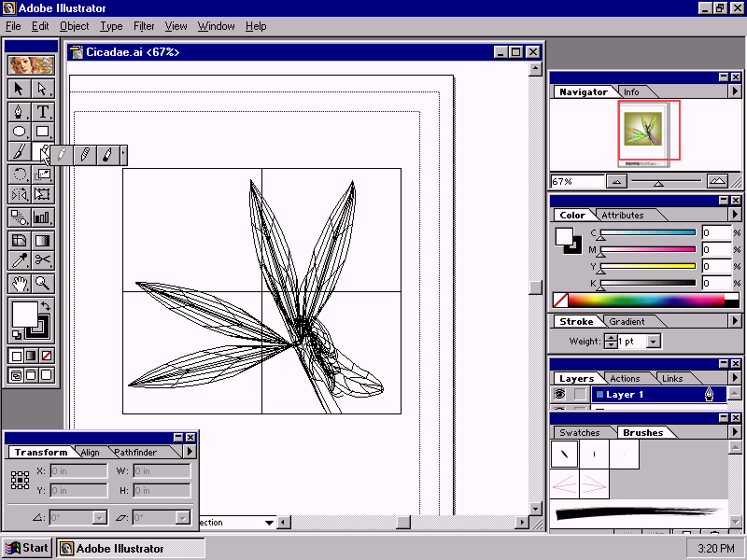
Task: Click the Windows Start button
Action: (28, 548)
